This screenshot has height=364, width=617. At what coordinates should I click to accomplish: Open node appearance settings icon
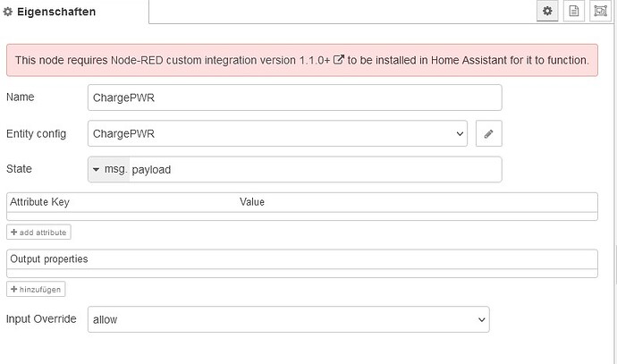tap(601, 11)
